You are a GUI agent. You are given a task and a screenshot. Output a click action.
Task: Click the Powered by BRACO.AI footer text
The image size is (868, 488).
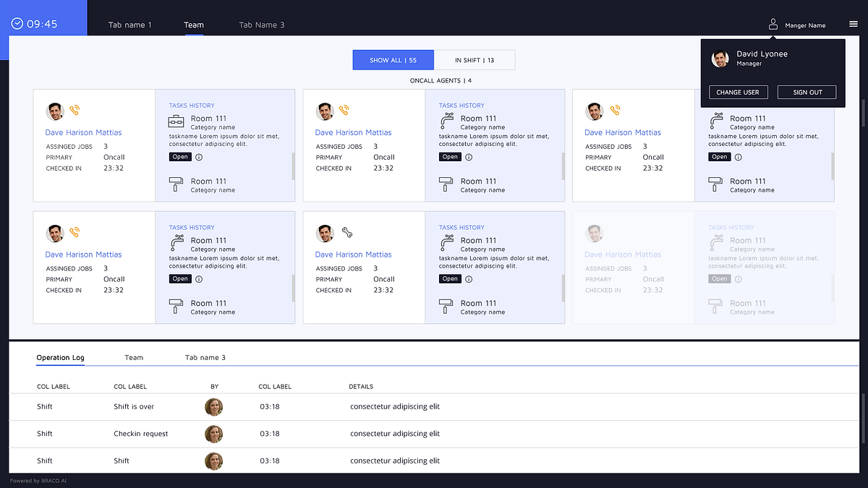pos(38,481)
